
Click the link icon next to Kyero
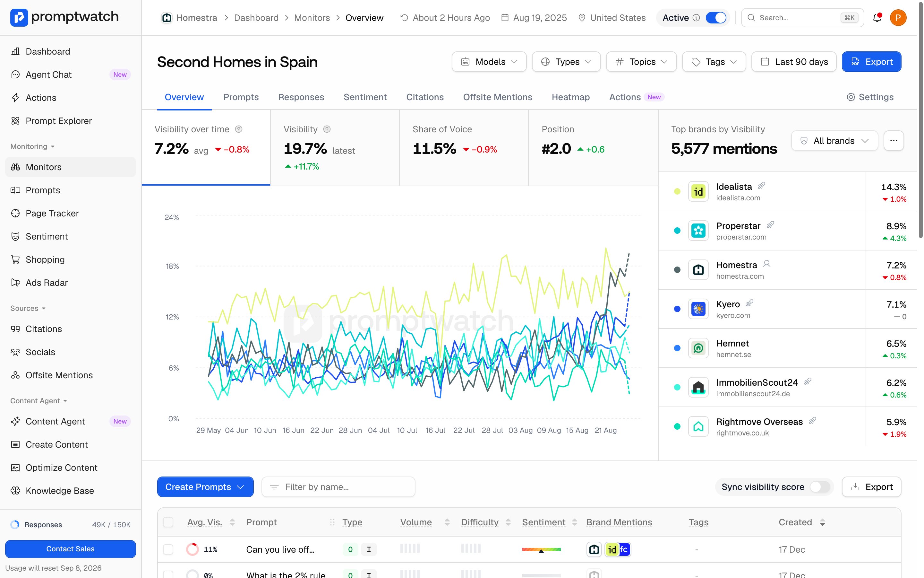pyautogui.click(x=749, y=303)
